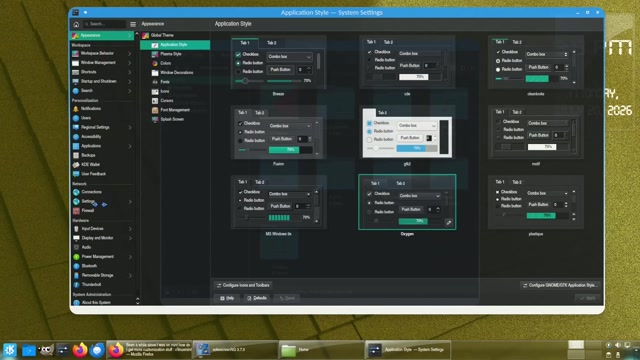
Task: Expand Power Management chevron
Action: pyautogui.click(x=130, y=257)
